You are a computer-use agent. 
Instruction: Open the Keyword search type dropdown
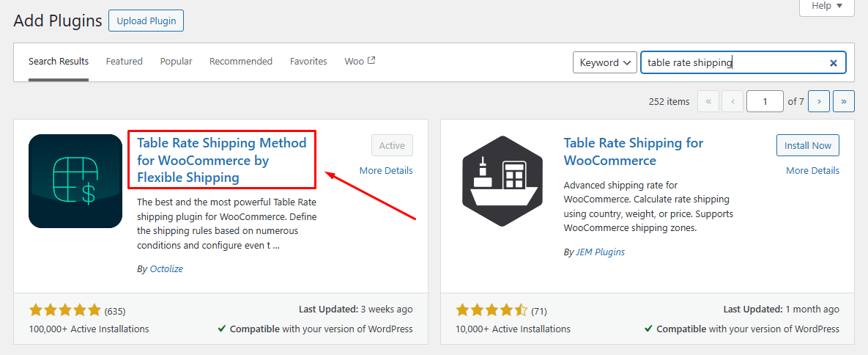click(x=604, y=62)
